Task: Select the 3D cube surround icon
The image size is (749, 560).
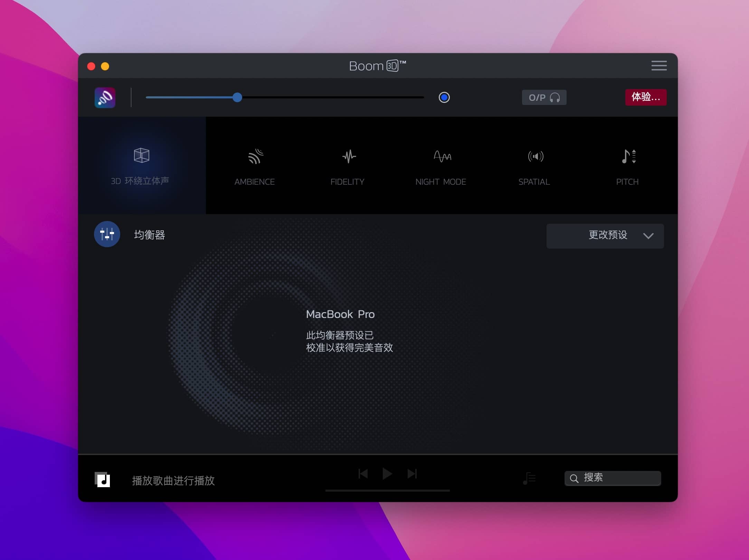Action: click(141, 155)
